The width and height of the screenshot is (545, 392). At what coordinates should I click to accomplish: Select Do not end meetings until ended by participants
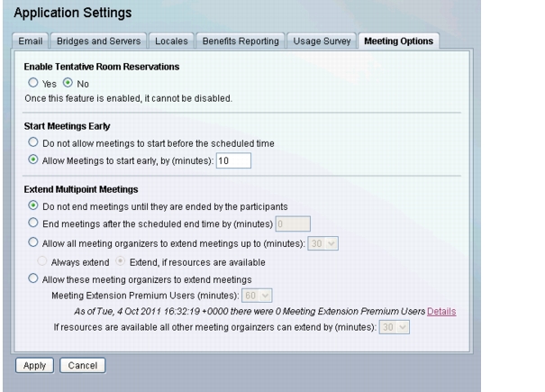33,205
